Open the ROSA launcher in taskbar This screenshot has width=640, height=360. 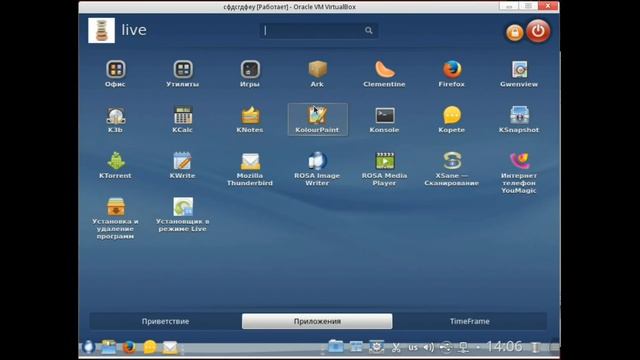pyautogui.click(x=88, y=347)
